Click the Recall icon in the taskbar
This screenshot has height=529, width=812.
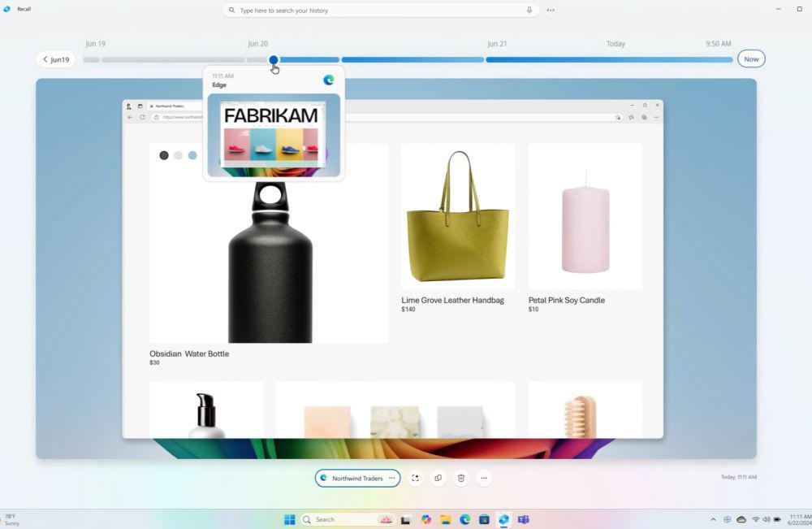click(x=503, y=519)
